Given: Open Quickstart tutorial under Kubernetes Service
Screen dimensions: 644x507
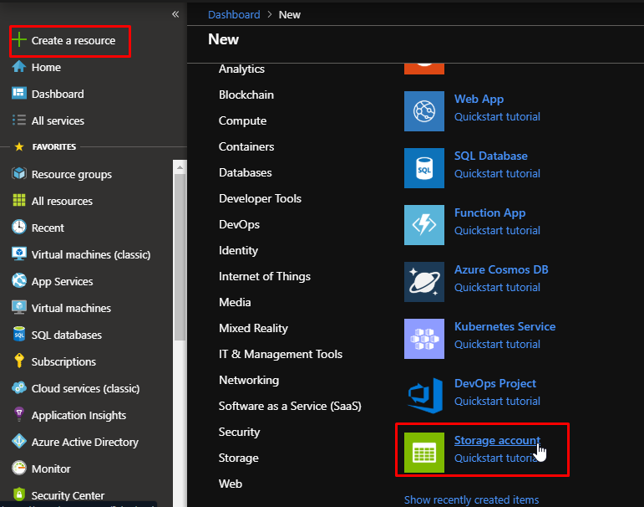Looking at the screenshot, I should pyautogui.click(x=497, y=344).
